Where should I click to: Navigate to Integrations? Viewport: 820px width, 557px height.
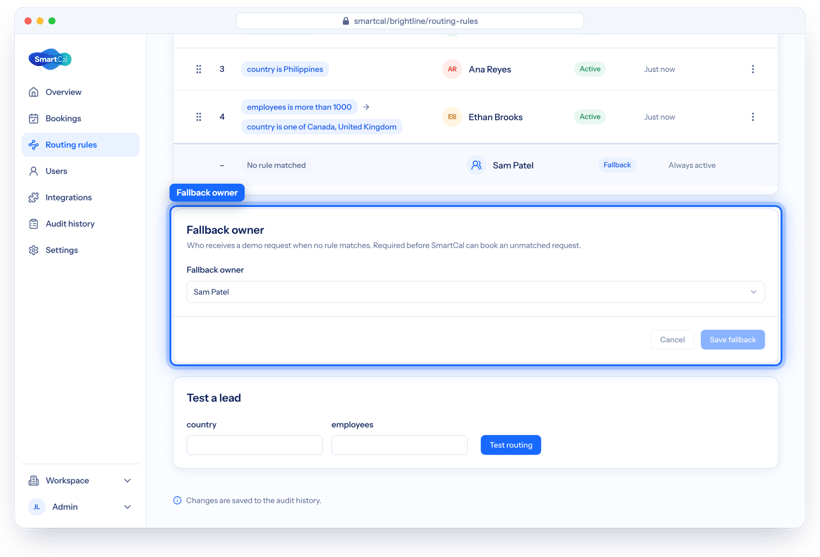81,197
